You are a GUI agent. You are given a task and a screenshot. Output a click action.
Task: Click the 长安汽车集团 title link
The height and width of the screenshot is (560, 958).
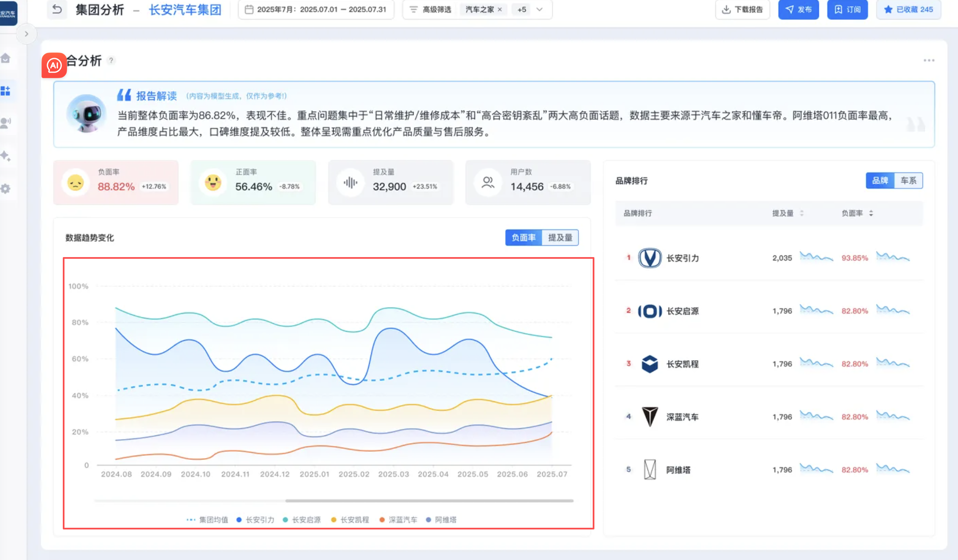(x=185, y=9)
